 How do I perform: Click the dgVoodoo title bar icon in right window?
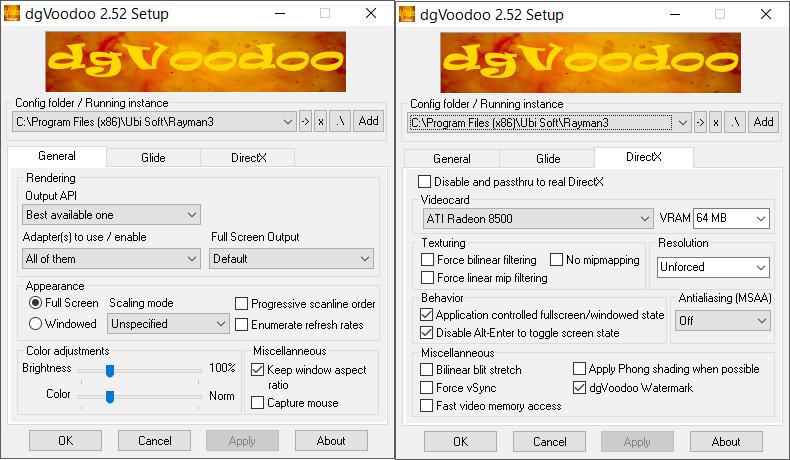[x=407, y=14]
